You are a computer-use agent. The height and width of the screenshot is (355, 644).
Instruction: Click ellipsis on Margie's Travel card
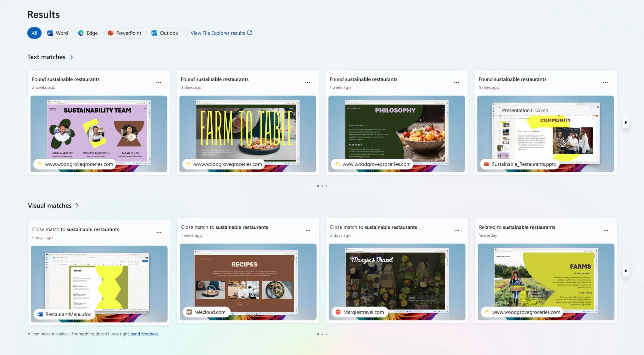457,230
